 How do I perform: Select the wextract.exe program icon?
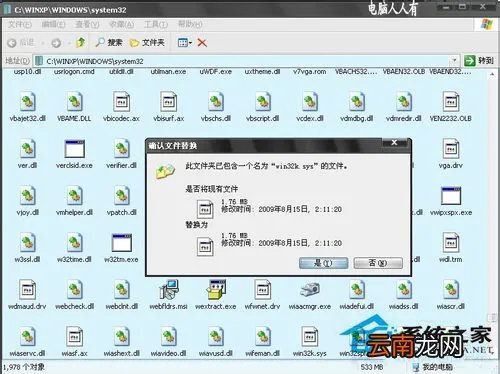click(x=216, y=290)
